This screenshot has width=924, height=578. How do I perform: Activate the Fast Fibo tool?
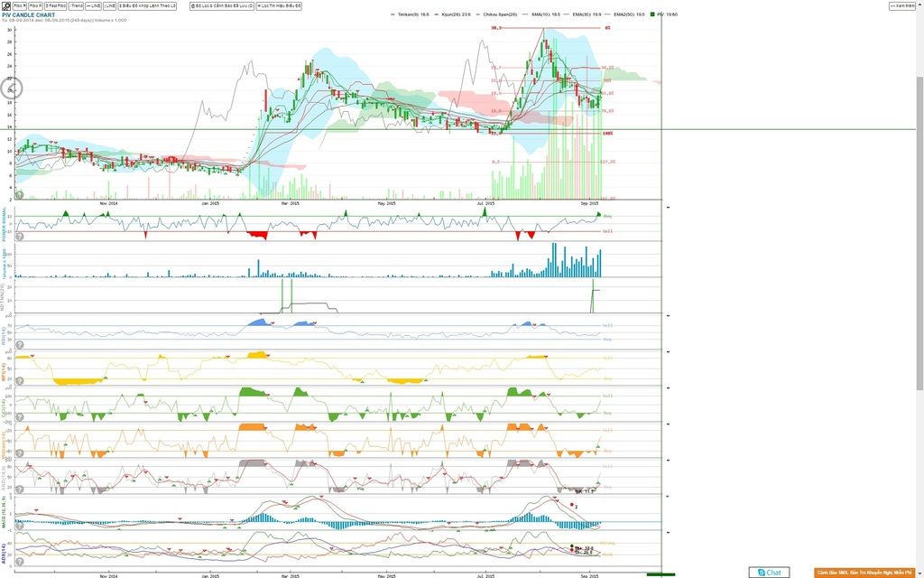(56, 5)
